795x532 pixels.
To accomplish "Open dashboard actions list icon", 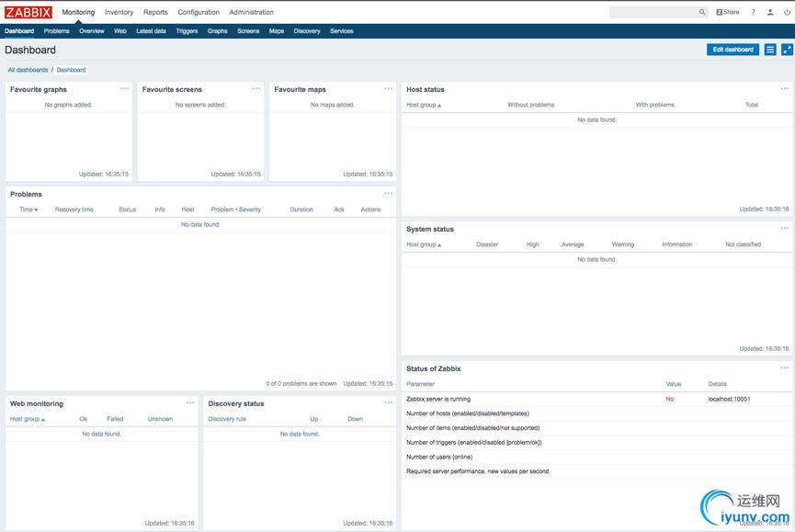I will pyautogui.click(x=770, y=50).
